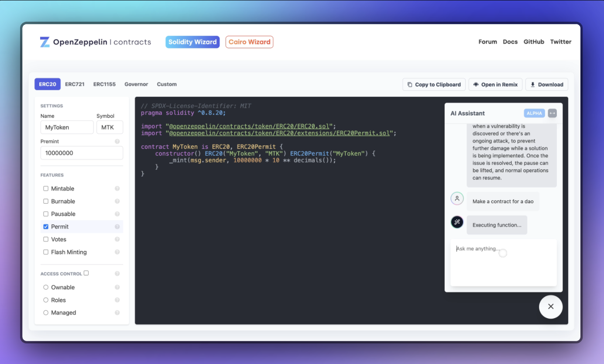Image resolution: width=604 pixels, height=364 pixels.
Task: Enable the Votes checkbox
Action: (x=46, y=239)
